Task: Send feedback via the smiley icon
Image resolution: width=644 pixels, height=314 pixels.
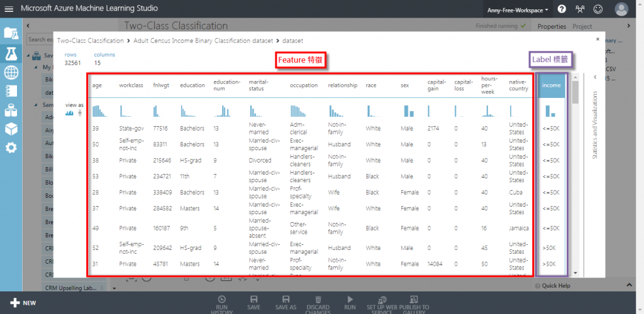Action: click(598, 9)
